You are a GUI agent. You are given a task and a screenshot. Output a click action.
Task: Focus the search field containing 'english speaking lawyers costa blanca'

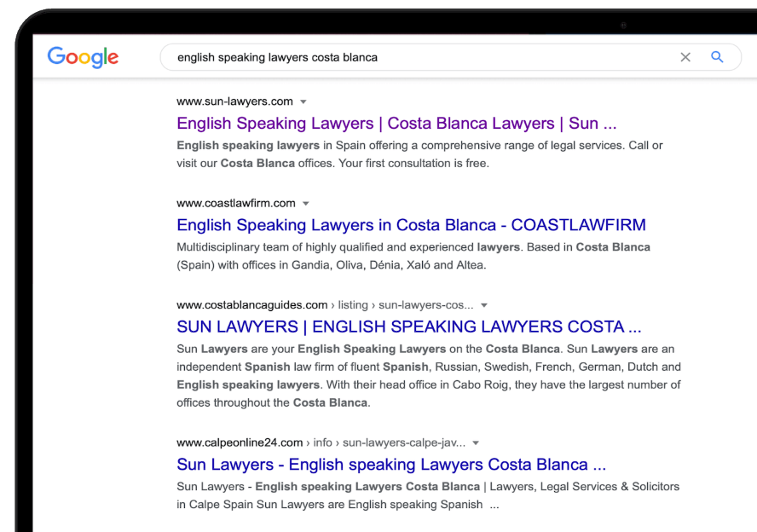450,57
